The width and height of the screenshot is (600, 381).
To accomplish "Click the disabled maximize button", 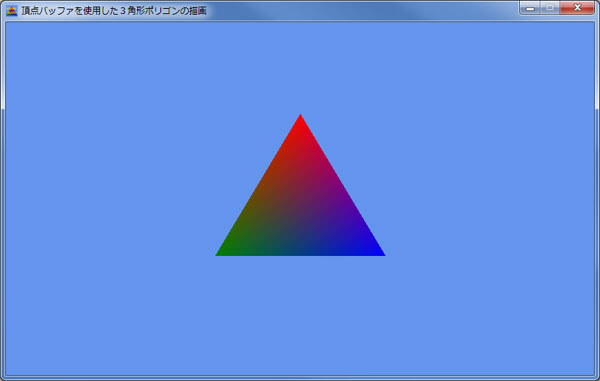I will point(550,8).
